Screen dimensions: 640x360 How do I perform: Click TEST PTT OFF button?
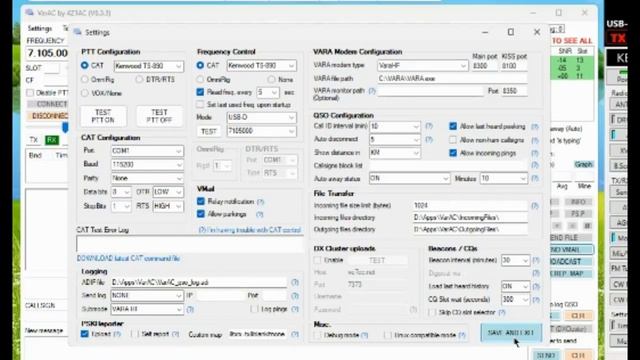[159, 116]
